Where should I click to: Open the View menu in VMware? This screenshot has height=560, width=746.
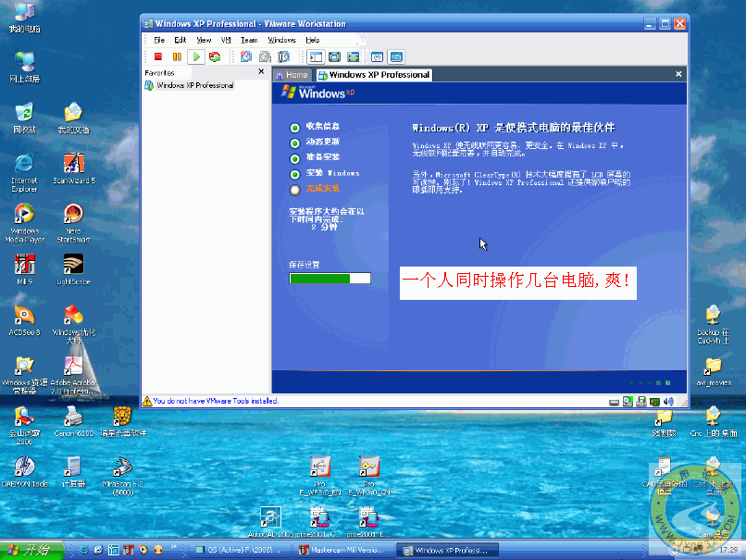point(204,40)
